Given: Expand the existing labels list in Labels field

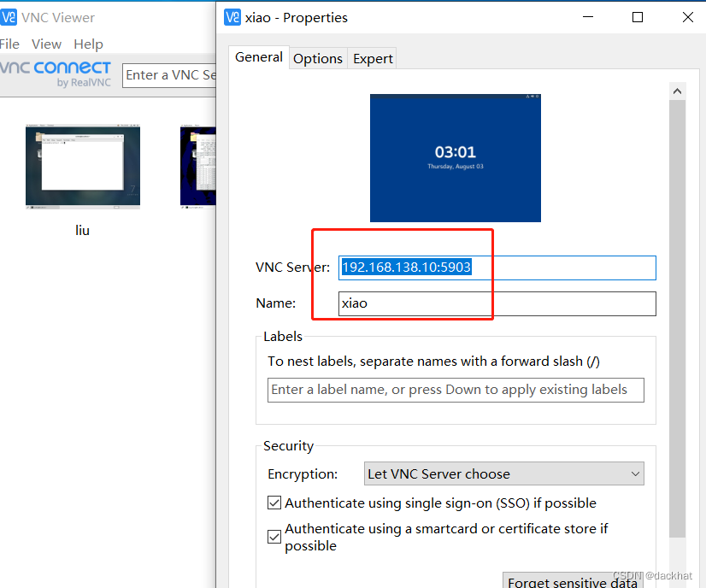Looking at the screenshot, I should point(456,390).
